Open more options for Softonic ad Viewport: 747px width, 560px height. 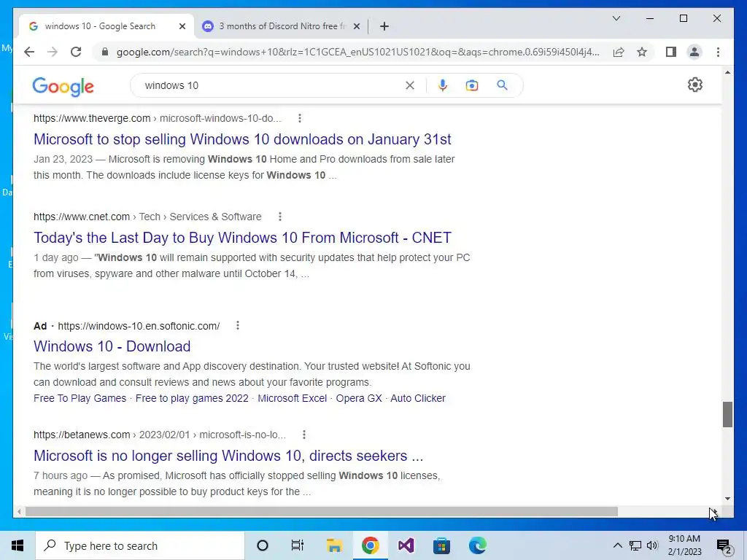point(238,326)
